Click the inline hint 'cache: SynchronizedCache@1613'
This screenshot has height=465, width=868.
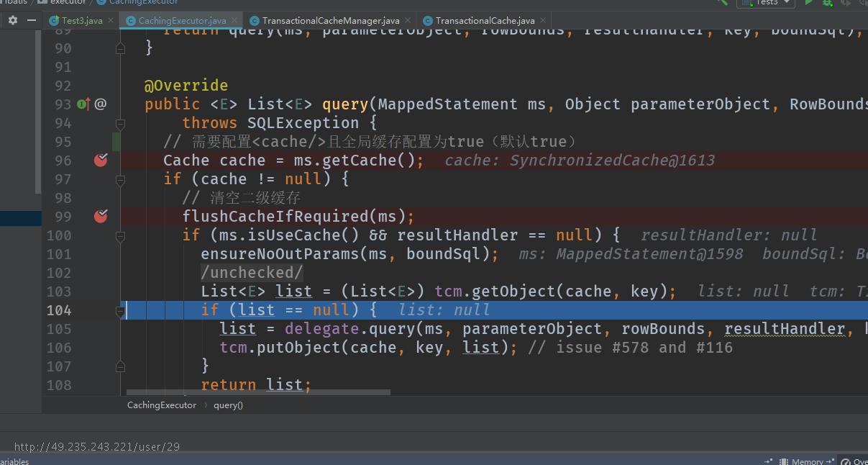coord(580,161)
